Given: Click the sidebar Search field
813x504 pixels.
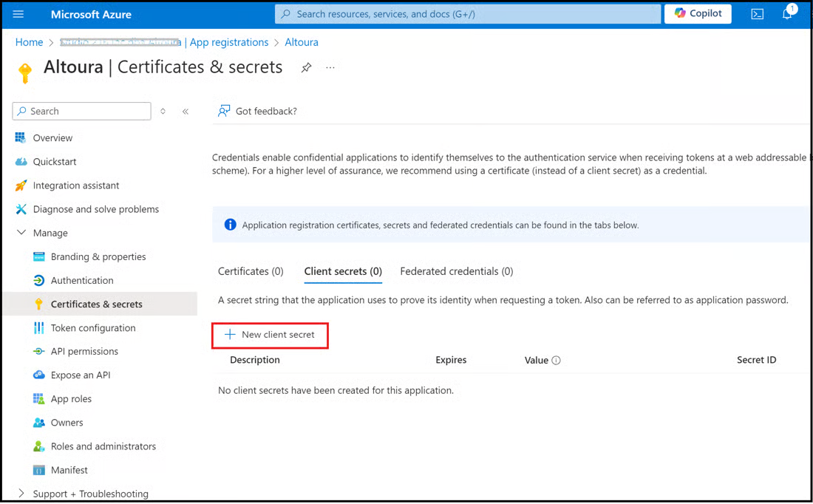Looking at the screenshot, I should (82, 111).
